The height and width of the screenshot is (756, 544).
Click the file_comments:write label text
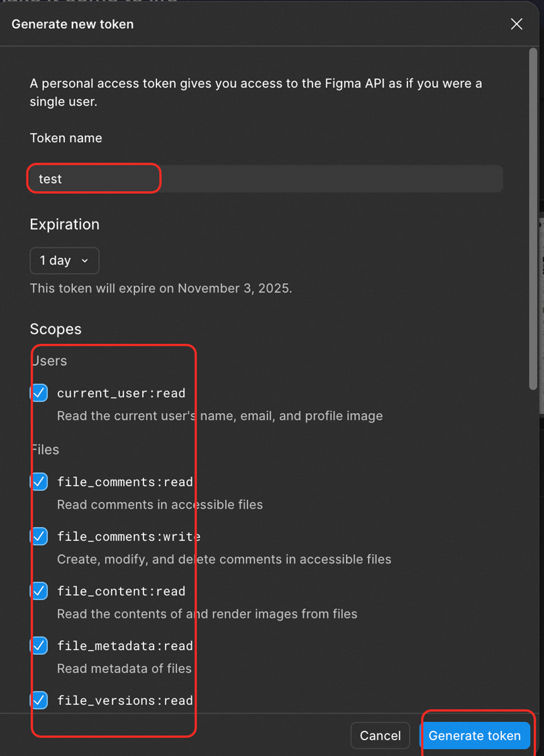(x=129, y=536)
